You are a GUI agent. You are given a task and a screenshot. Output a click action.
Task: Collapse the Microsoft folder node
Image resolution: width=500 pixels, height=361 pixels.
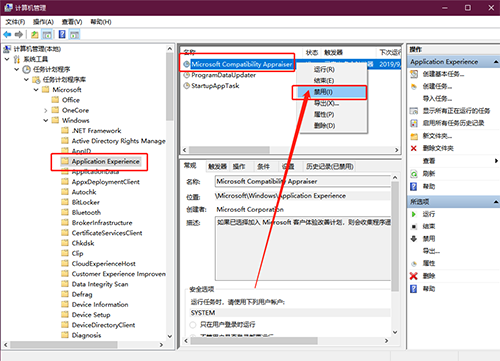[36, 90]
